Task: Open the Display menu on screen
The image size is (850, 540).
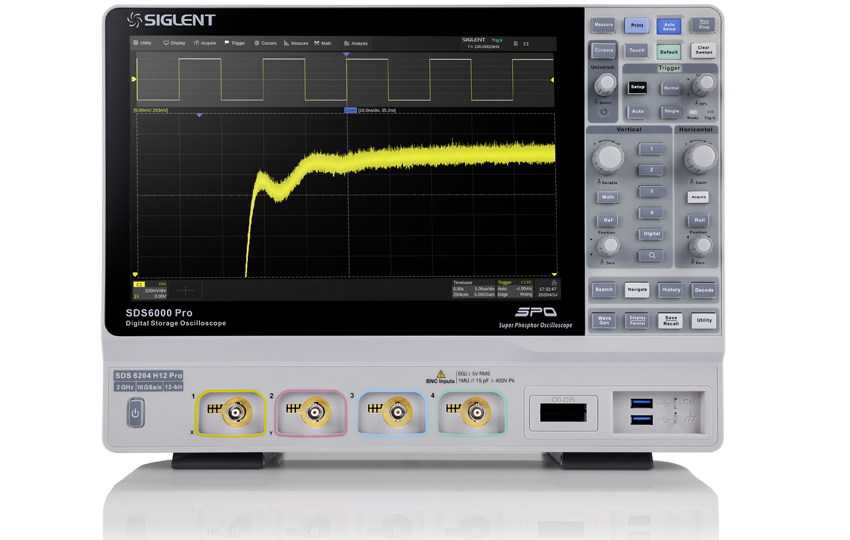Action: point(175,43)
